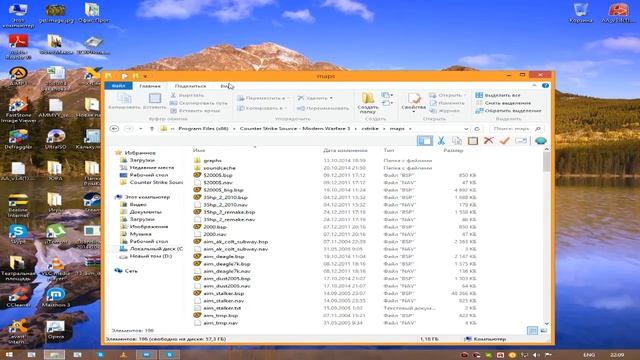This screenshot has height=360, width=640.
Task: Click cstrike in the address breadcrumb
Action: click(x=370, y=129)
